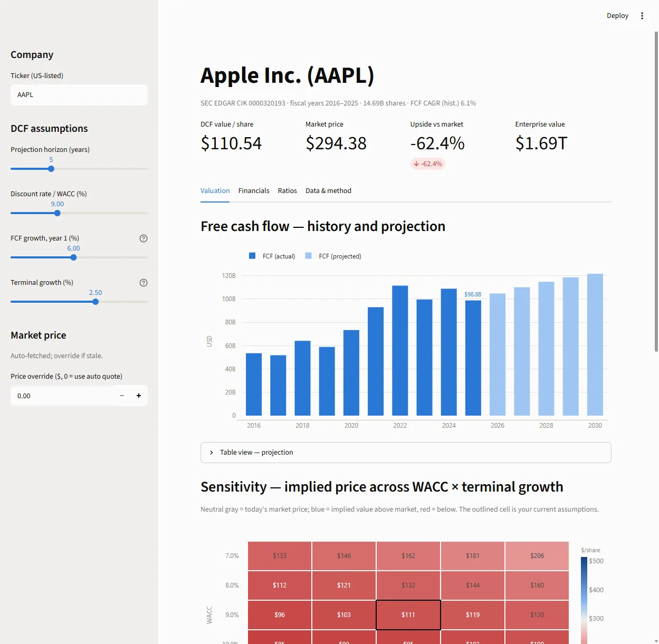The height and width of the screenshot is (644, 659).
Task: Click the $/share color scale legend
Action: click(x=584, y=601)
